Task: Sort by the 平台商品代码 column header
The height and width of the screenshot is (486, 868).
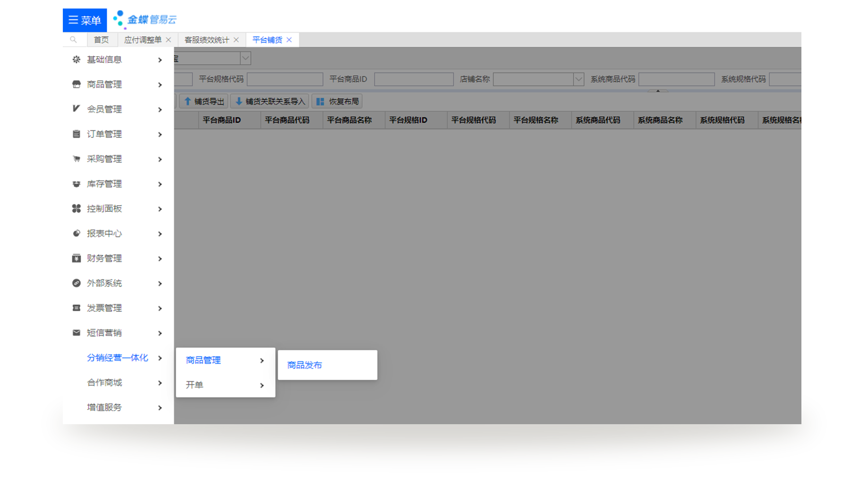Action: [x=292, y=120]
